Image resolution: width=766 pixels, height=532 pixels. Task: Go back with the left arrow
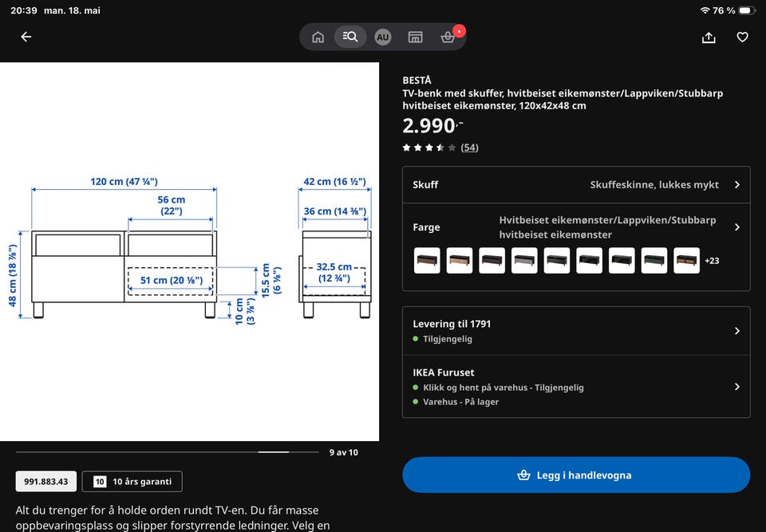pos(26,37)
